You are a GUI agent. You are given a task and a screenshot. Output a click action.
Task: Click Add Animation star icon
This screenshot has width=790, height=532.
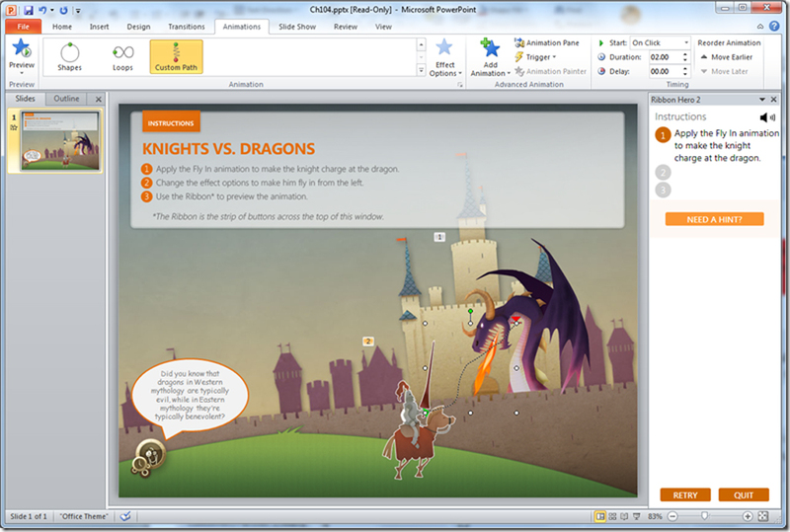coord(490,47)
